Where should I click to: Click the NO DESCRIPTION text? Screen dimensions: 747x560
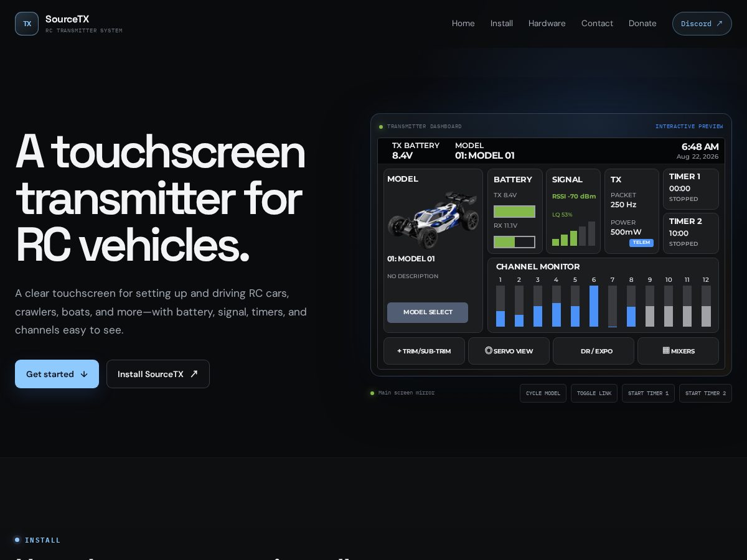pyautogui.click(x=413, y=276)
